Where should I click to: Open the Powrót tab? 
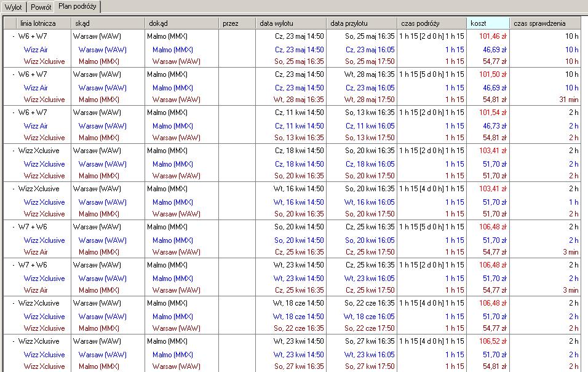pyautogui.click(x=41, y=7)
